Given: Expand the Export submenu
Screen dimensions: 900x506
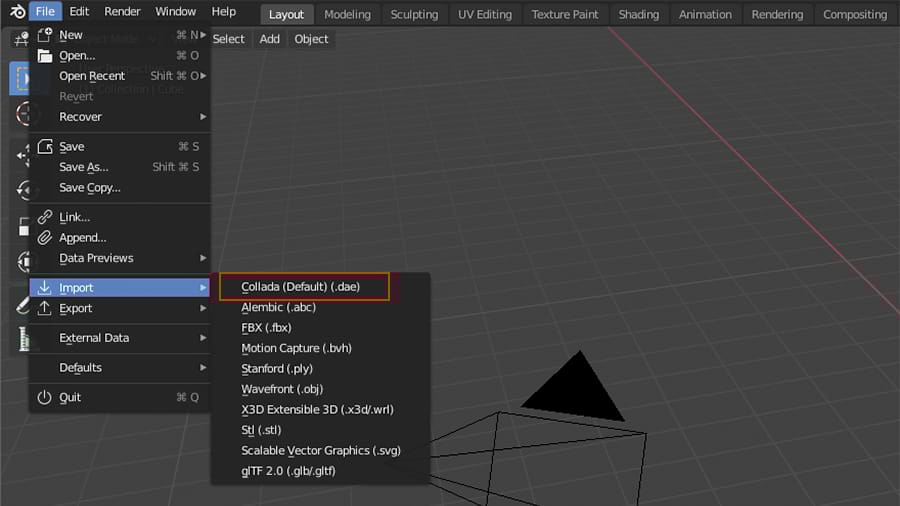Looking at the screenshot, I should [120, 308].
